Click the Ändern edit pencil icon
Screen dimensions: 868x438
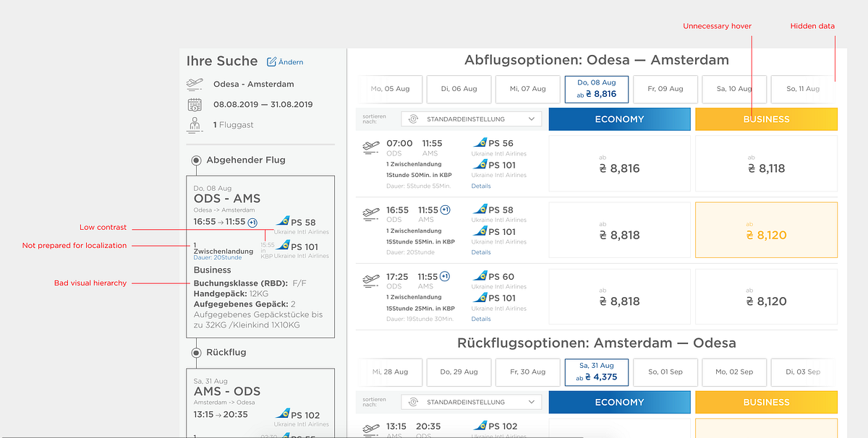pos(272,62)
